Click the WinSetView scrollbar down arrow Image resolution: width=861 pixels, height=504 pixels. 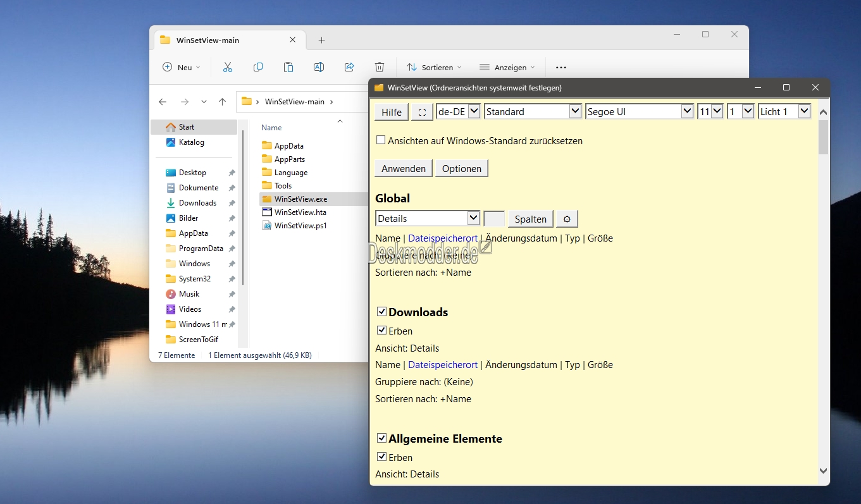click(823, 470)
